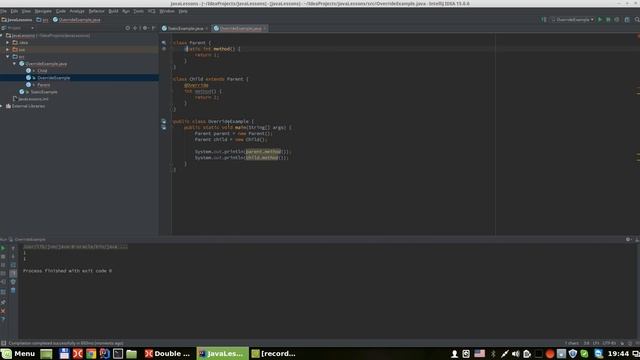Click OverrideExample.java breadcrumb in navigation bar
This screenshot has height=360, width=640.
click(76, 20)
